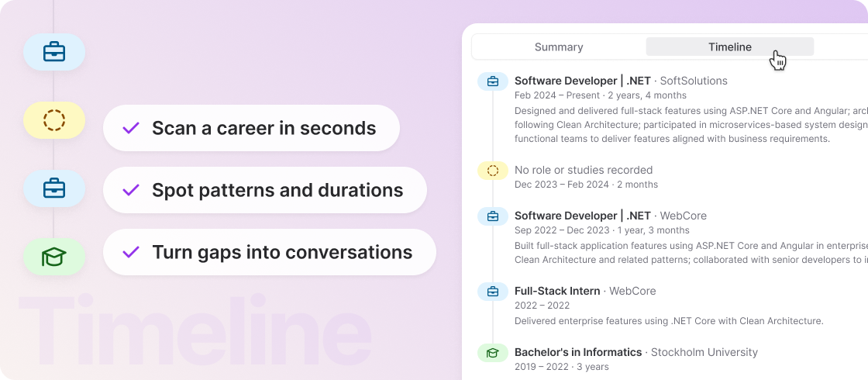Open Software Developer .NET SoftSolutions entry title
This screenshot has height=380, width=868.
[x=621, y=81]
